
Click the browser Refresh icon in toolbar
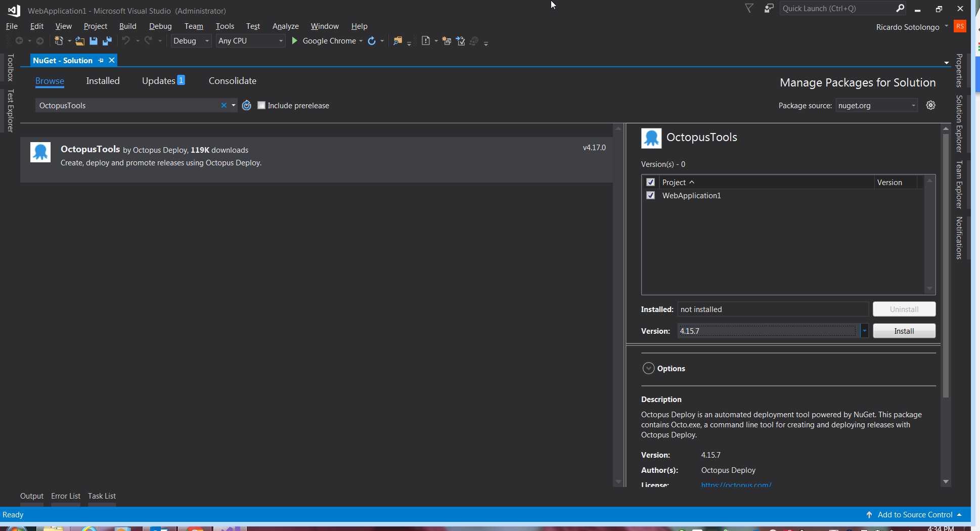(372, 41)
